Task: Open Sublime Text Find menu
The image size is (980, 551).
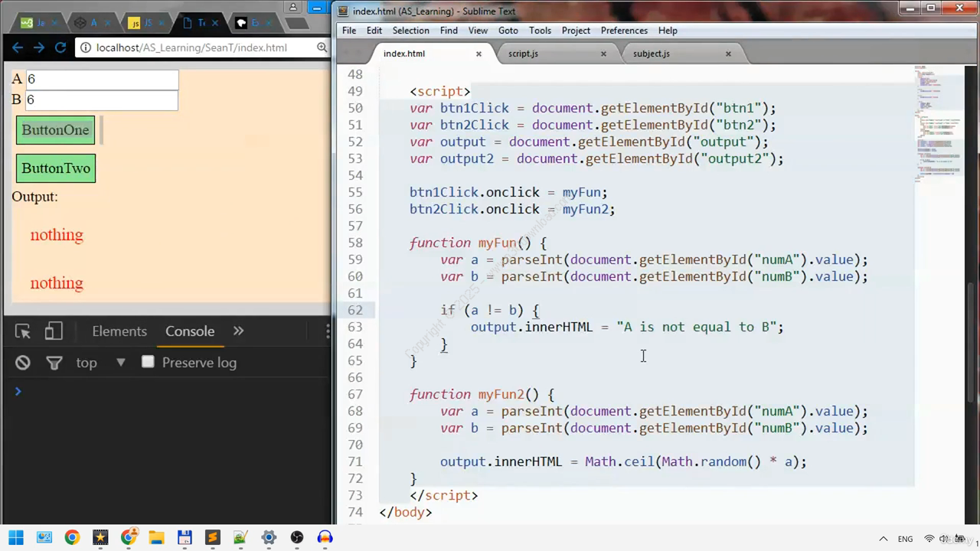Action: click(x=449, y=31)
